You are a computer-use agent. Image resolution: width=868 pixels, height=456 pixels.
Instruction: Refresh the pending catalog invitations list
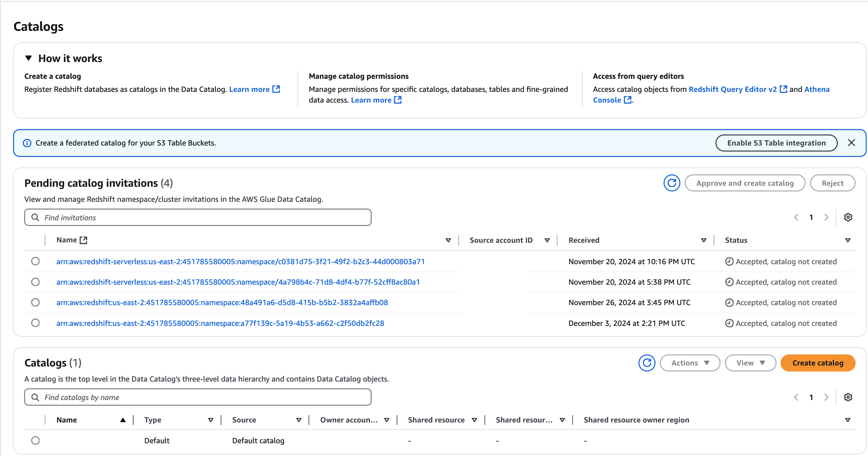(672, 183)
